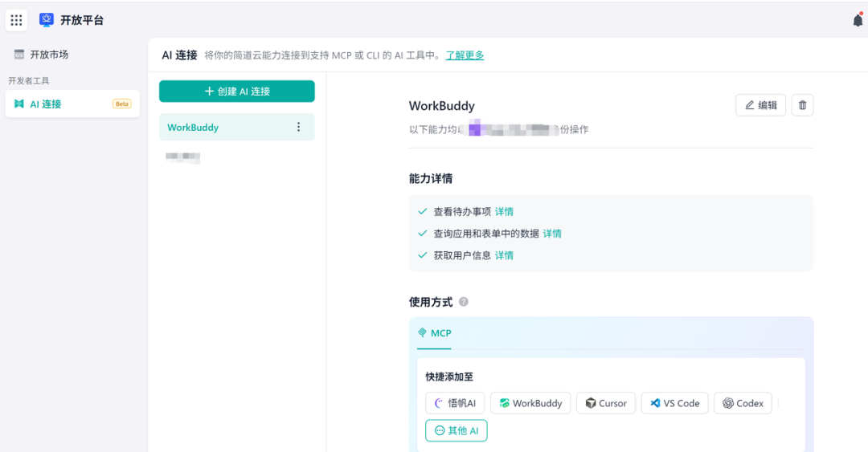The height and width of the screenshot is (452, 868).
Task: Switch to the MCP tab
Action: pyautogui.click(x=435, y=333)
